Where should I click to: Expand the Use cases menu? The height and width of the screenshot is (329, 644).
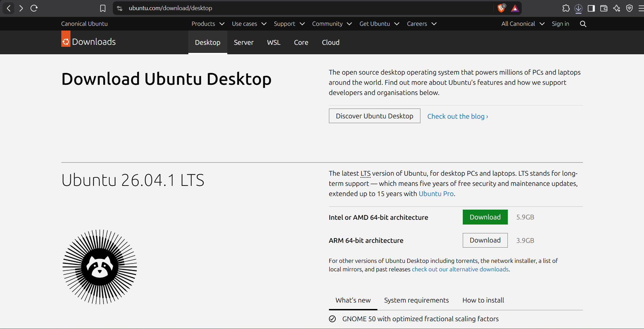(x=249, y=24)
